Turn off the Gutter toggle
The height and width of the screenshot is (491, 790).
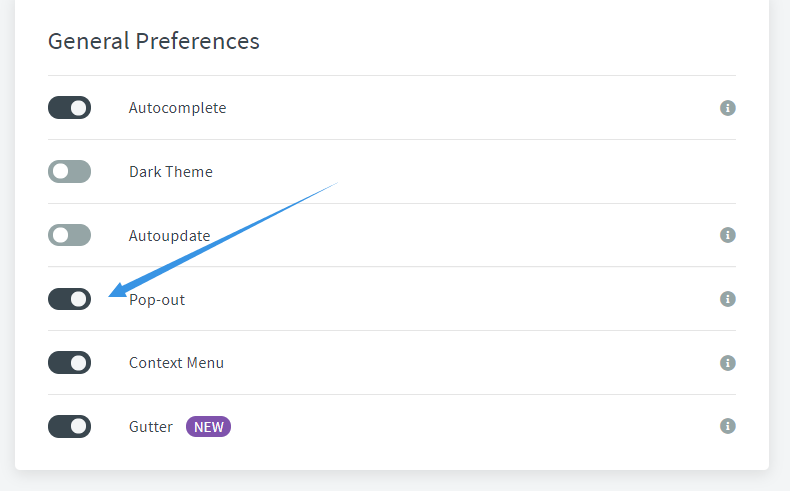pyautogui.click(x=70, y=427)
